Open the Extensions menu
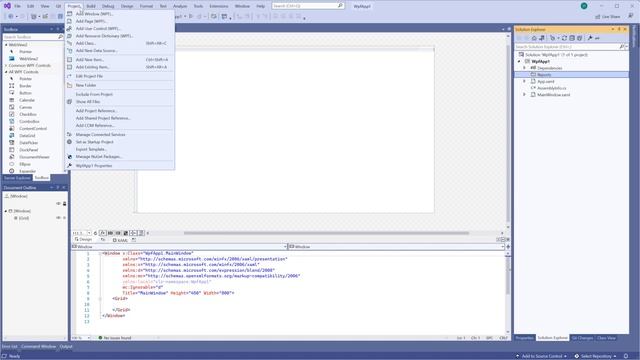Image resolution: width=640 pixels, height=360 pixels. coord(219,6)
